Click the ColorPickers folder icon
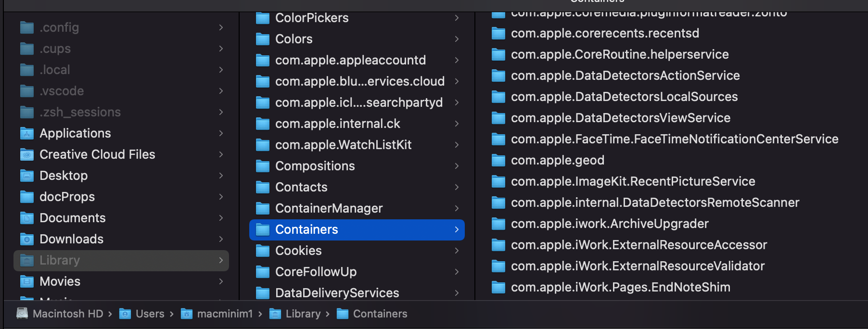868x329 pixels. 263,18
